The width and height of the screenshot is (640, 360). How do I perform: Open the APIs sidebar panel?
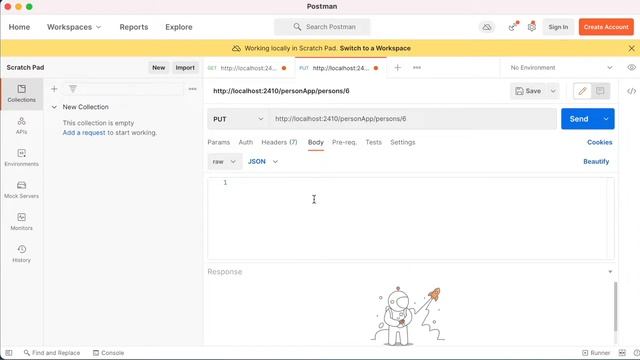pos(22,125)
